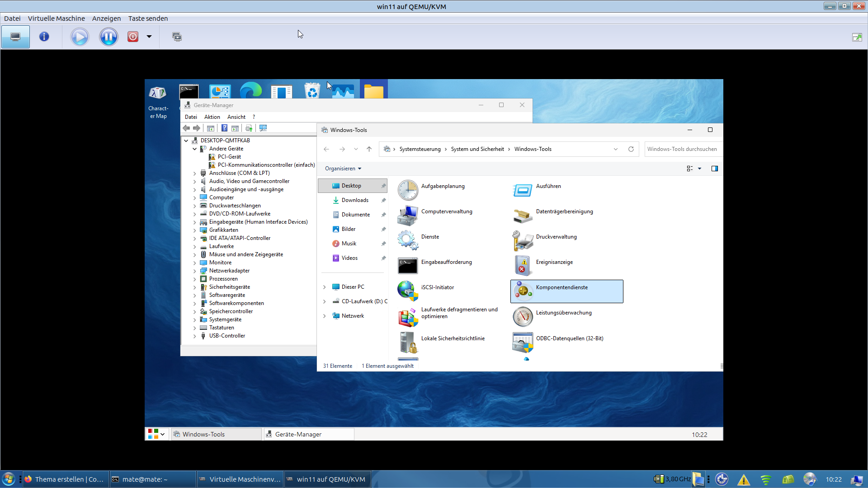Expand Grafikkarten tree node

[x=195, y=230]
